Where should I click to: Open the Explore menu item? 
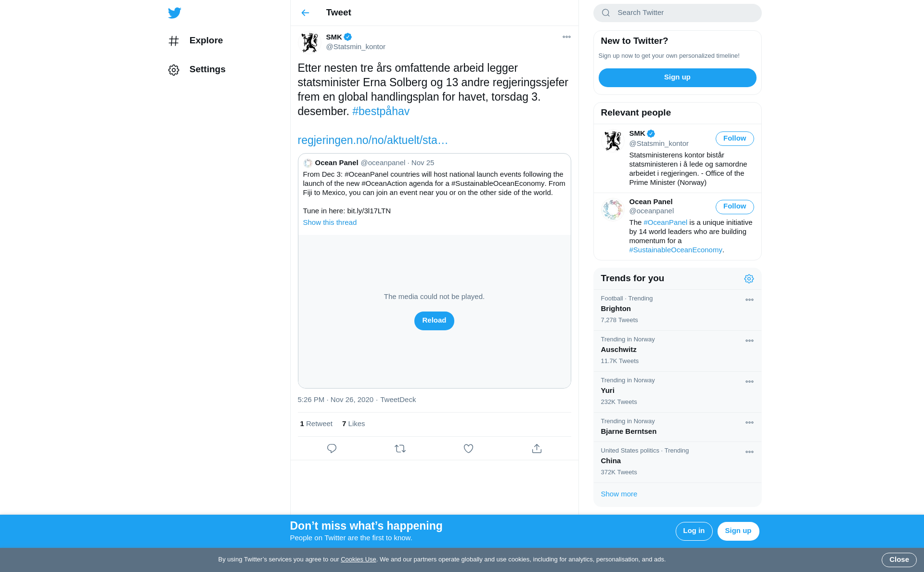(195, 41)
